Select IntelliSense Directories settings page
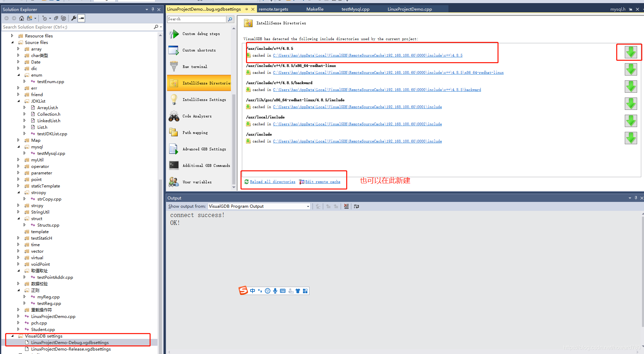 199,83
